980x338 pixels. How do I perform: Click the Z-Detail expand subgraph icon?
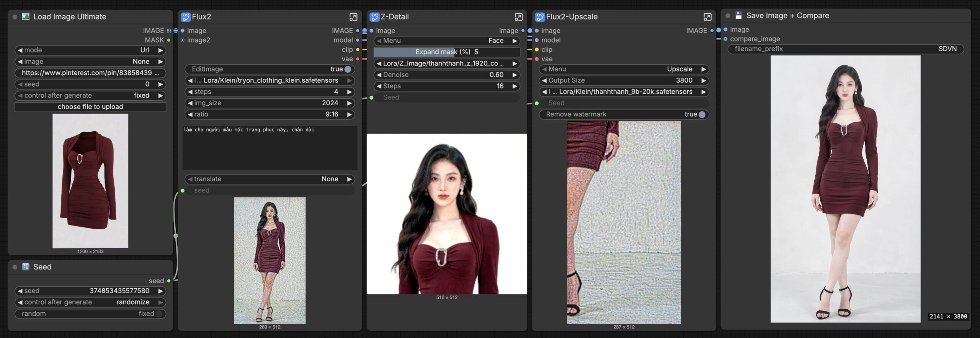pyautogui.click(x=518, y=17)
